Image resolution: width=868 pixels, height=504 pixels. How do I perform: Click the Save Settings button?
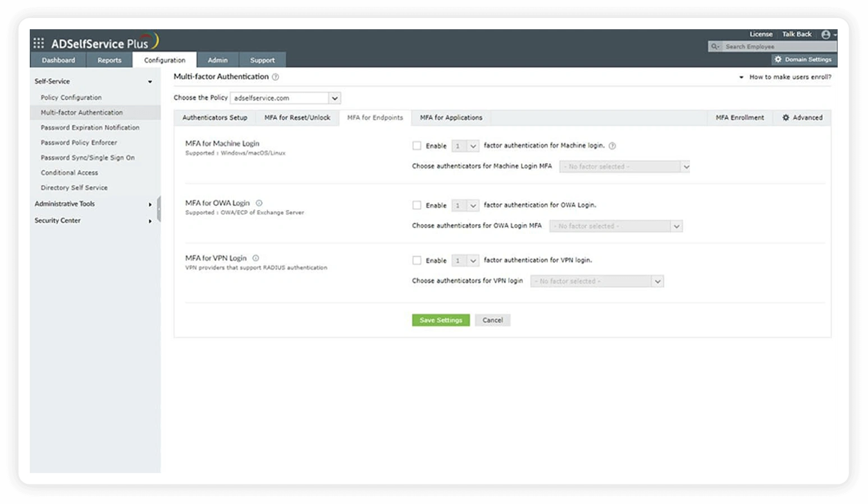440,320
